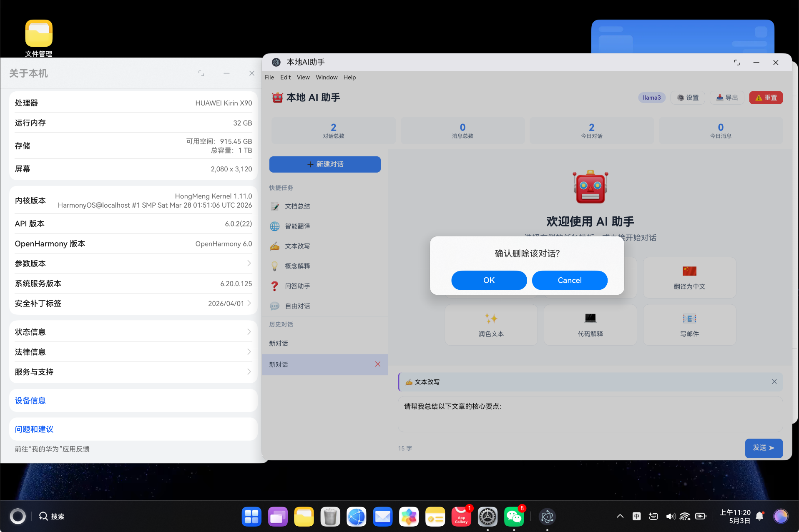
Task: Expand 状态信息 row in 关于本机
Action: click(x=133, y=332)
